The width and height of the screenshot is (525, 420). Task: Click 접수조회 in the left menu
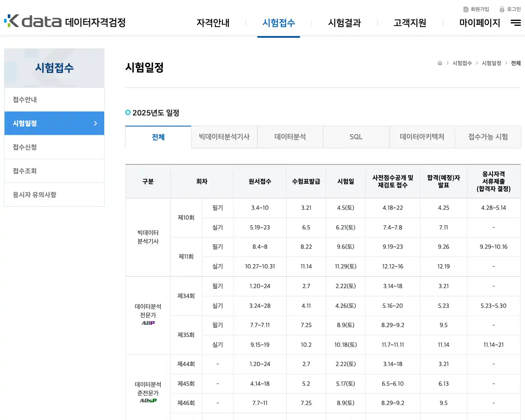pyautogui.click(x=25, y=171)
